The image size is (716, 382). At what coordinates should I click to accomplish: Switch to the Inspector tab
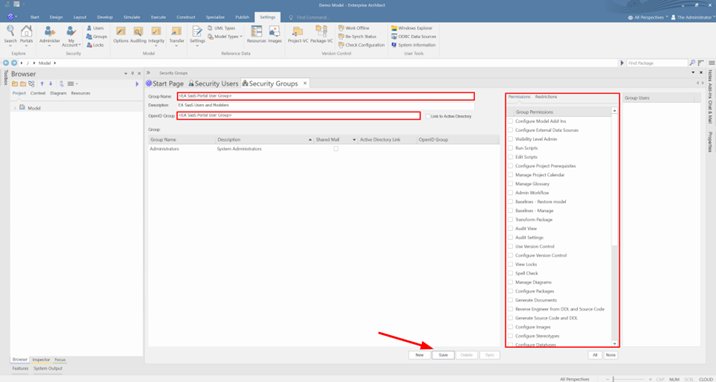pyautogui.click(x=41, y=360)
